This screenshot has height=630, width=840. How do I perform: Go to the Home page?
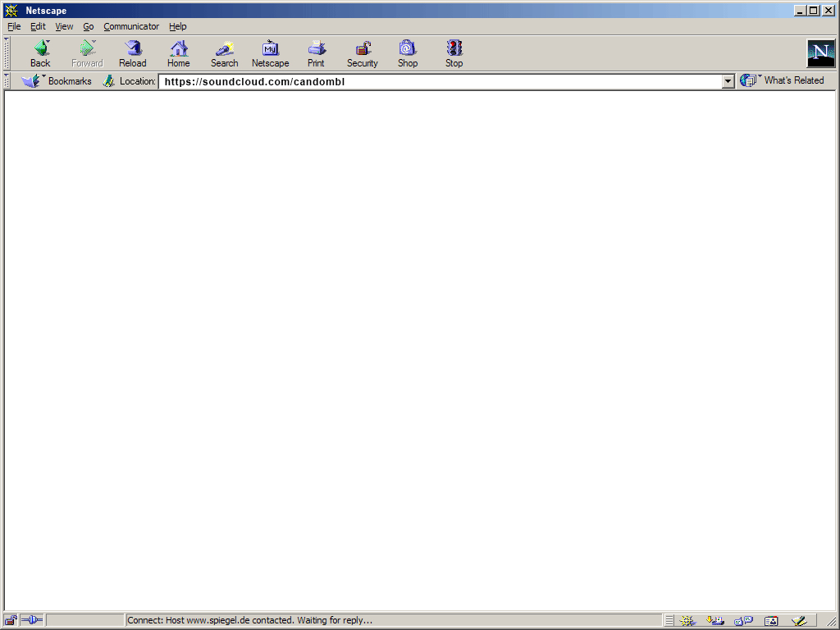[178, 53]
